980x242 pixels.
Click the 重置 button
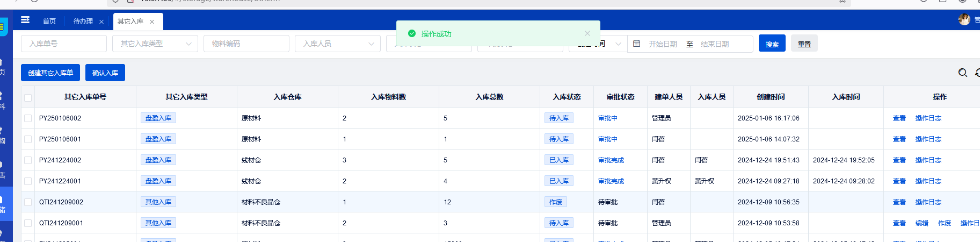click(x=804, y=44)
